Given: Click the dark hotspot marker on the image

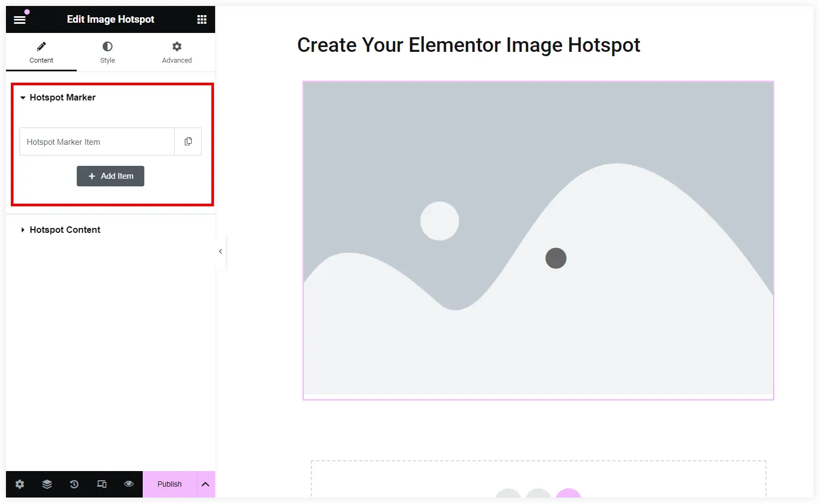Looking at the screenshot, I should click(x=556, y=258).
